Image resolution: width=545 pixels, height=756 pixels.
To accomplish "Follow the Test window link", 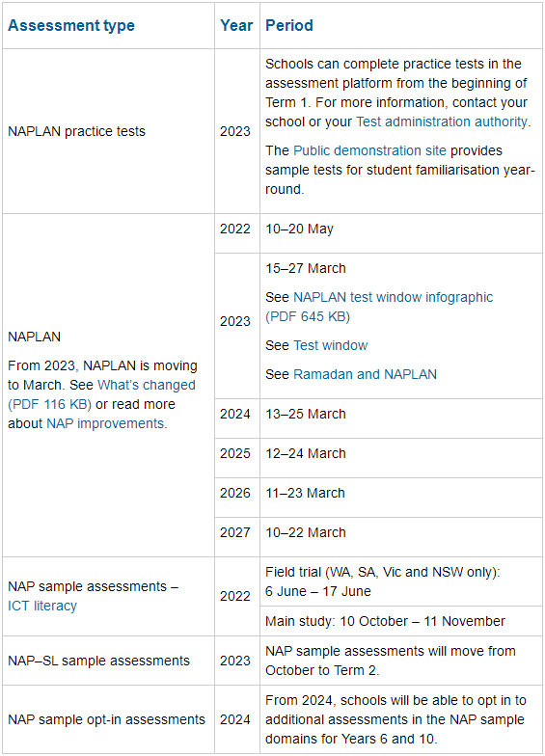I will coord(330,345).
